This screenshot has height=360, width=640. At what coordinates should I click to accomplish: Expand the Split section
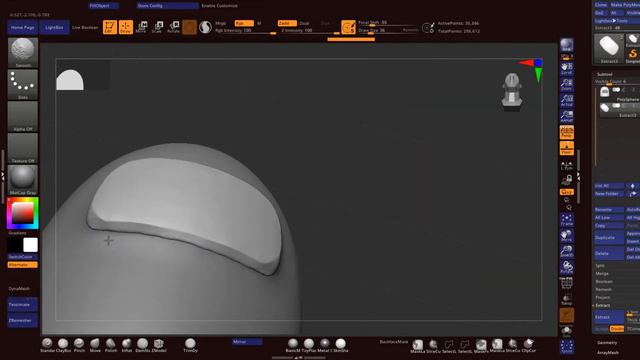tap(600, 266)
